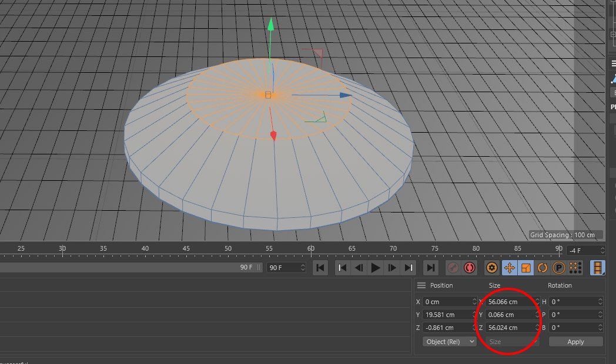Click the Apply button

click(x=575, y=342)
